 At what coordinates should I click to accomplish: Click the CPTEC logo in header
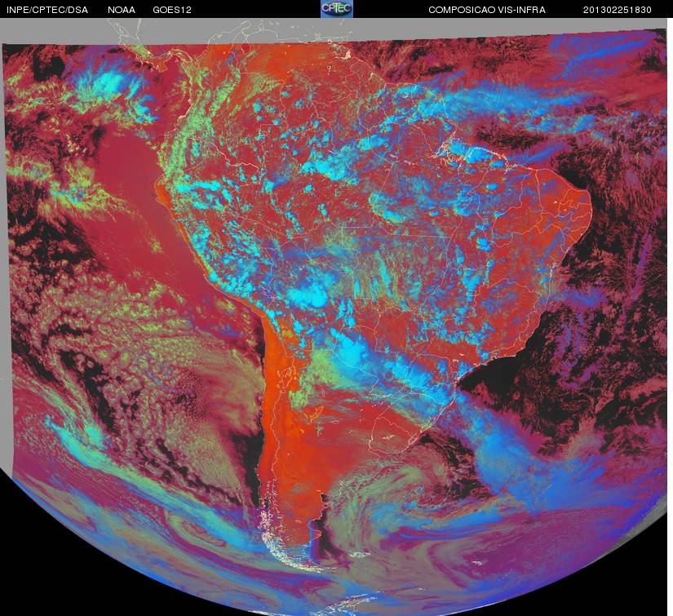337,9
